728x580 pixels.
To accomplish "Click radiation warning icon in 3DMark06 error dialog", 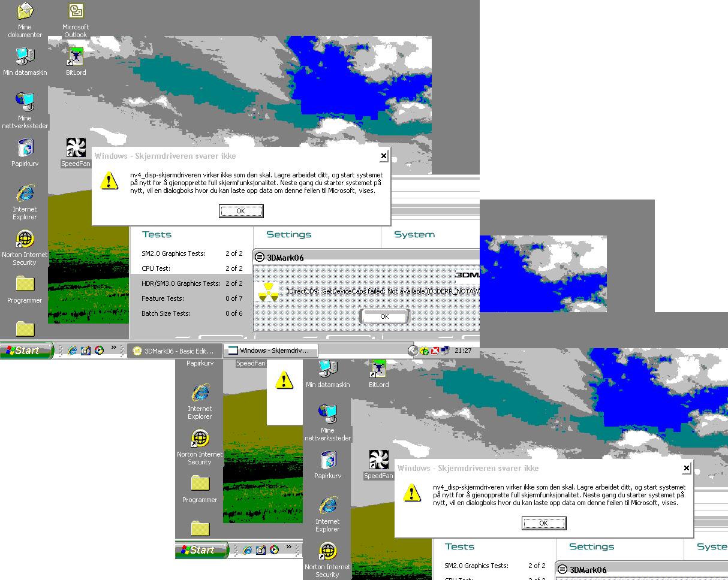I will pos(268,291).
